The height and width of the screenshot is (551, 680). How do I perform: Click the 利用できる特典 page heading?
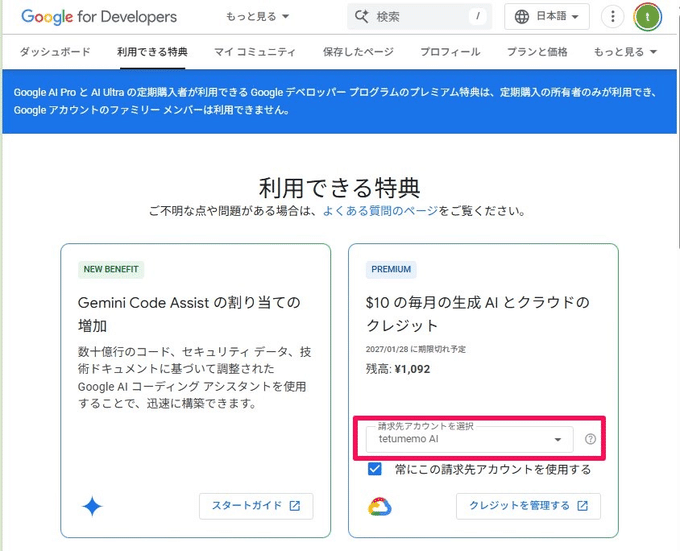[x=339, y=188]
